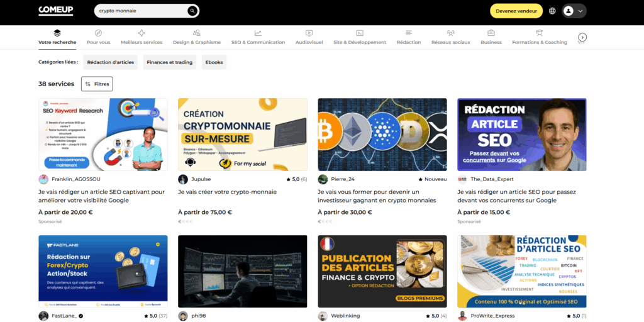Click phi98's avatar icon
The height and width of the screenshot is (322, 644).
[183, 316]
